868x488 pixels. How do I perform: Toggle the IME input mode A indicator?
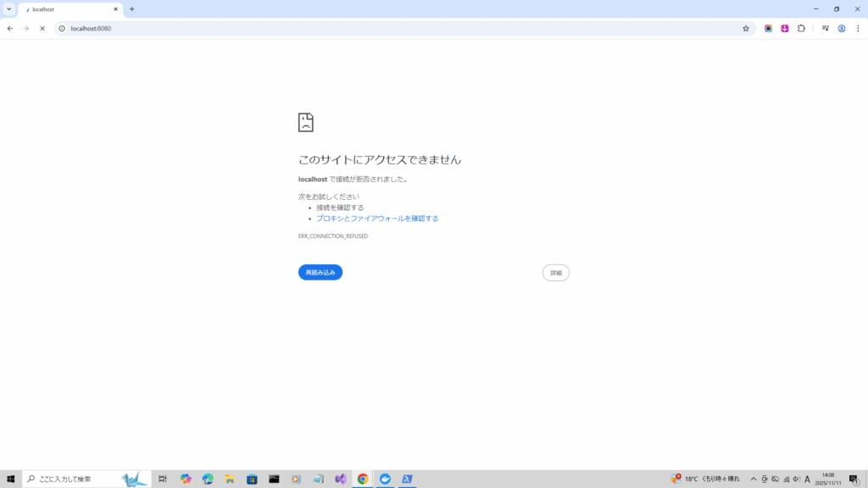807,479
